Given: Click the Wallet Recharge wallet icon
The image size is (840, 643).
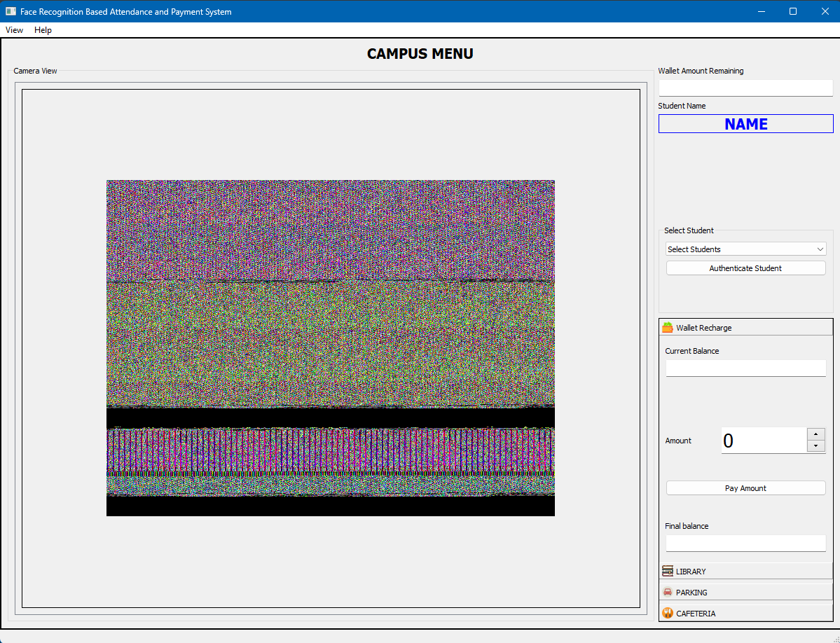Looking at the screenshot, I should click(668, 327).
